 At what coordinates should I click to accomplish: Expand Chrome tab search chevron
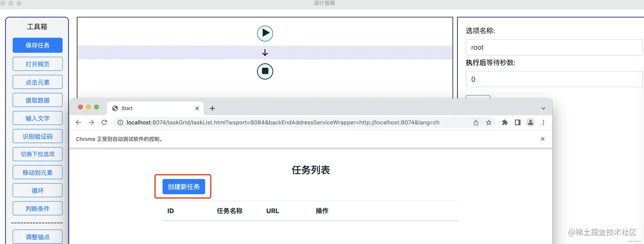tap(543, 108)
